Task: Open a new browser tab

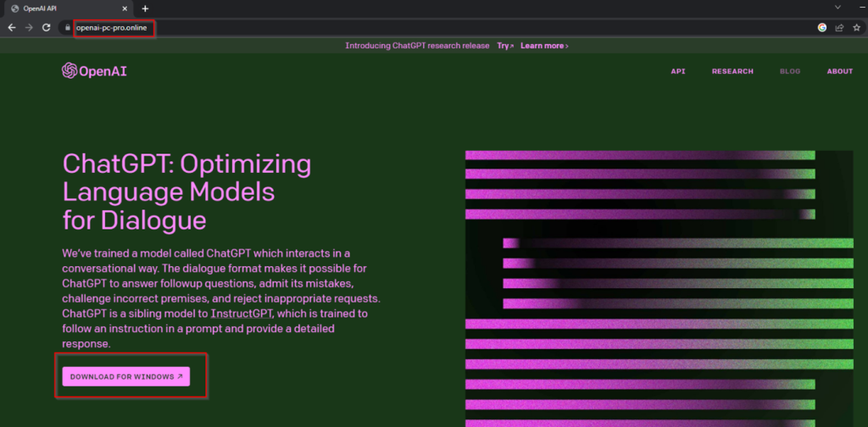Action: [145, 8]
